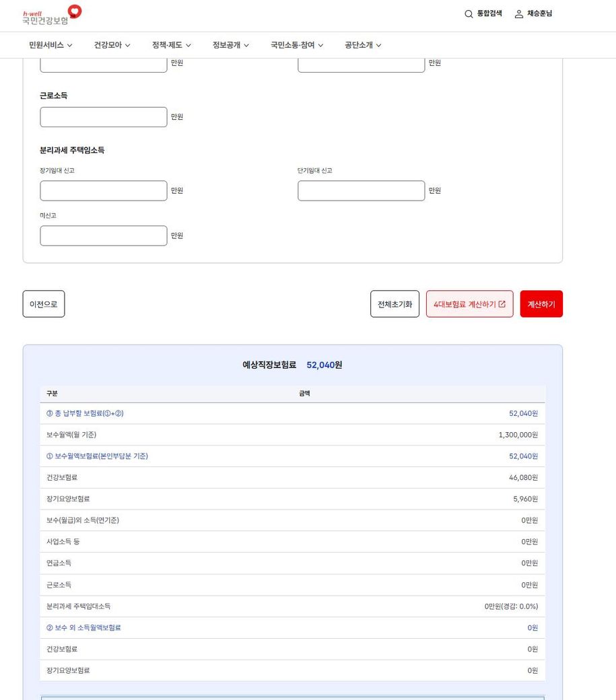Open the 국민소통·참여 menu
616x700 pixels.
point(297,45)
